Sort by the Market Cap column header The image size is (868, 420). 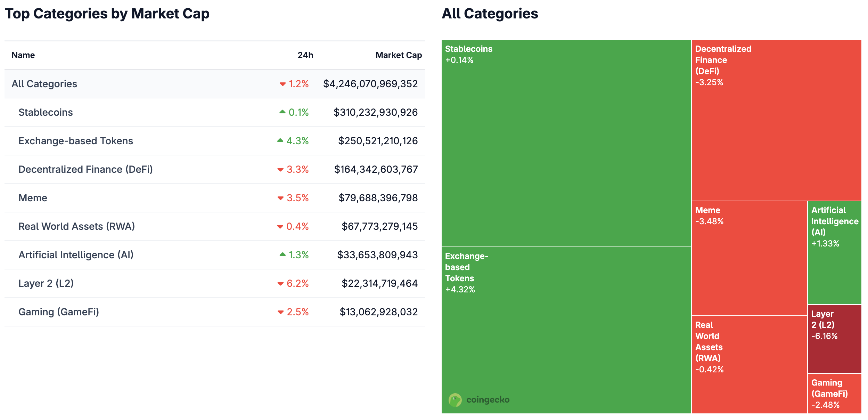(398, 55)
